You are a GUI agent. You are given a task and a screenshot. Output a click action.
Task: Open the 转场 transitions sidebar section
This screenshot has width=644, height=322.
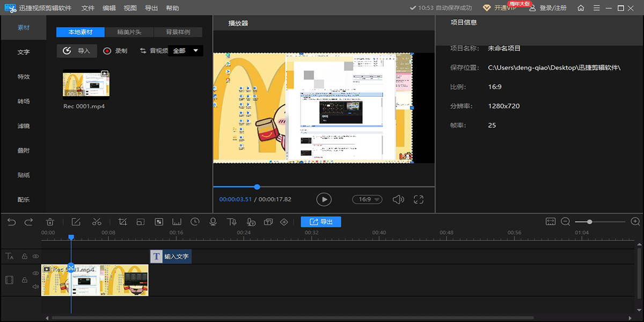point(23,101)
